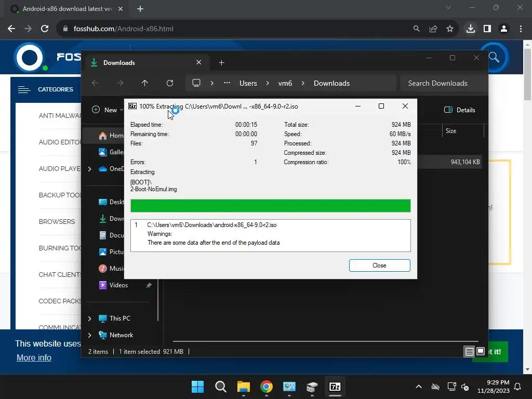The height and width of the screenshot is (399, 532).
Task: Click the Chrome forward arrow
Action: 28,29
